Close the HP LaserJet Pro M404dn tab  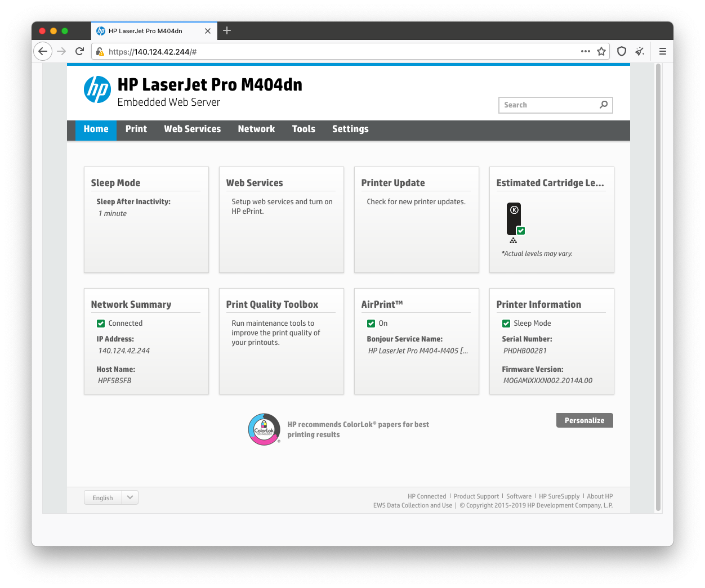[208, 31]
